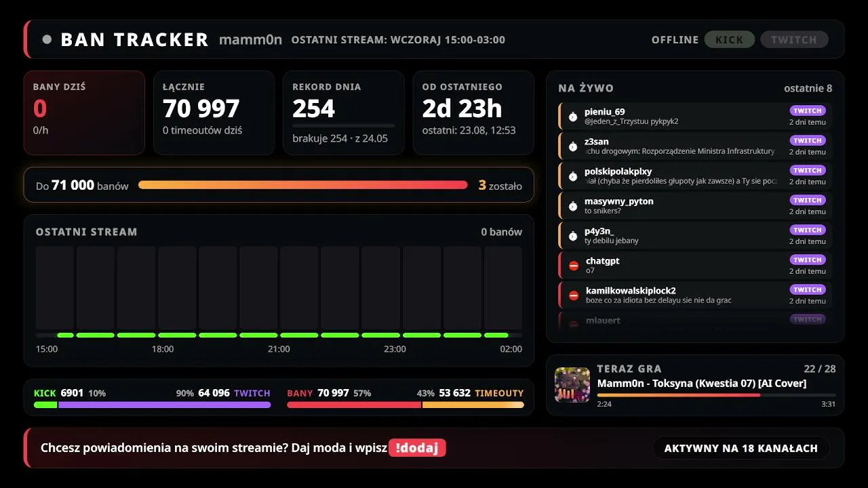Click the progress bar toward 71 000 bans
The image size is (868, 488).
pos(303,184)
